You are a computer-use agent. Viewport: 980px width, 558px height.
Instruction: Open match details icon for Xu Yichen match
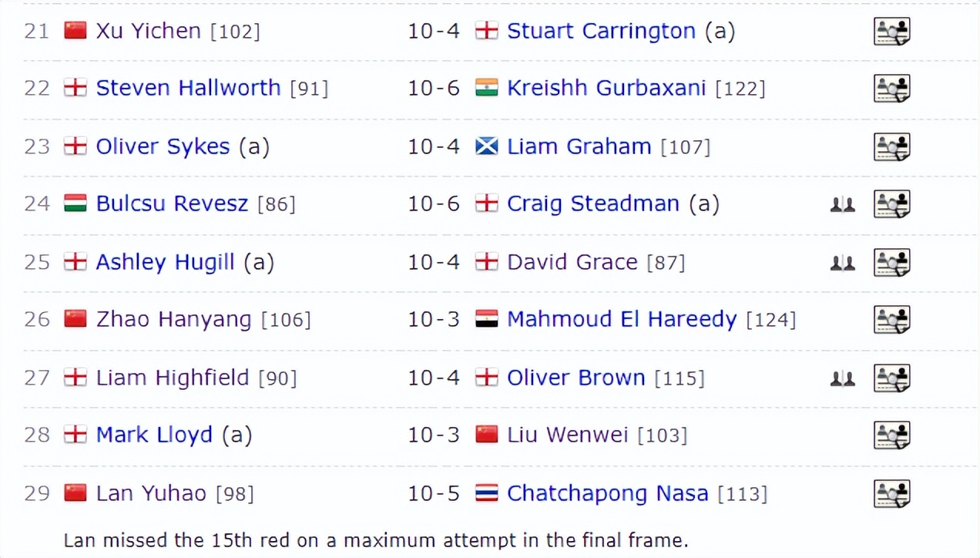coord(891,32)
